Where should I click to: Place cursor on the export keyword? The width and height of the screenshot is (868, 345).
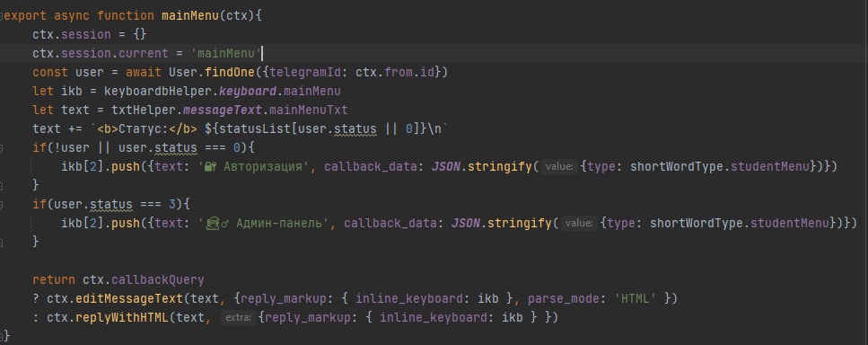point(25,15)
